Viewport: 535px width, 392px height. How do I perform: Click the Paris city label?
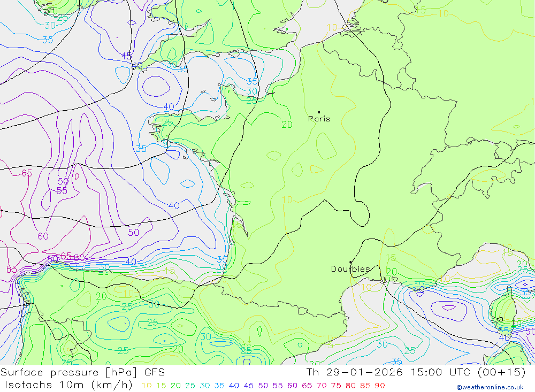(x=319, y=119)
